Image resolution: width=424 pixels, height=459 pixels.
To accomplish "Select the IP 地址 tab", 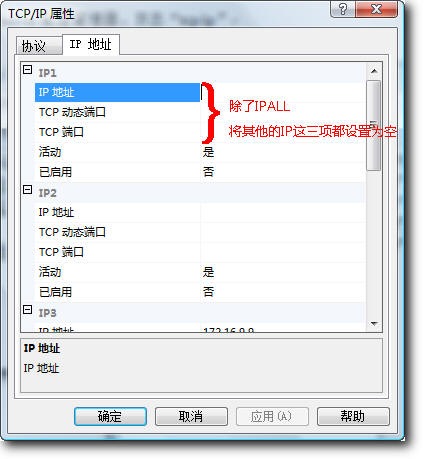I will click(91, 44).
